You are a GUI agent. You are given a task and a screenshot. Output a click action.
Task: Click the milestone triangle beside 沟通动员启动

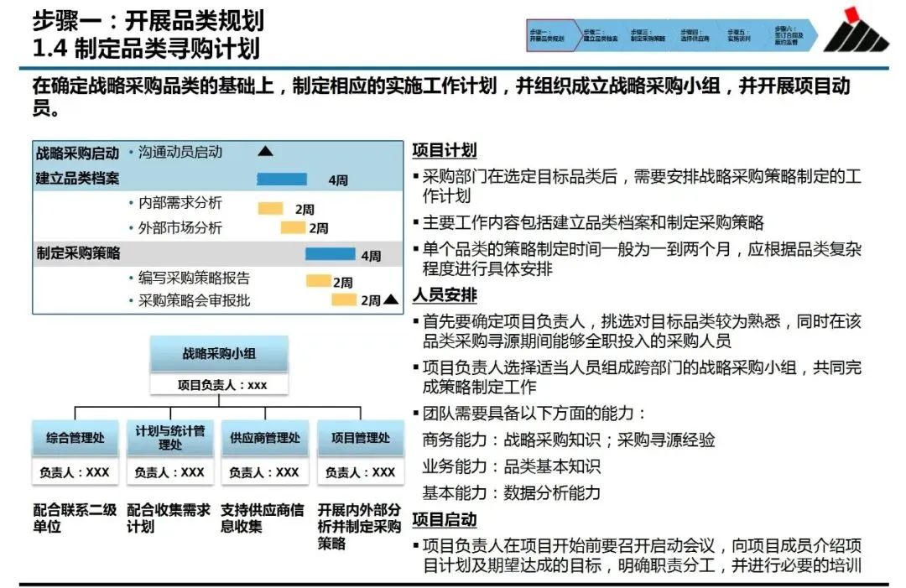click(264, 151)
